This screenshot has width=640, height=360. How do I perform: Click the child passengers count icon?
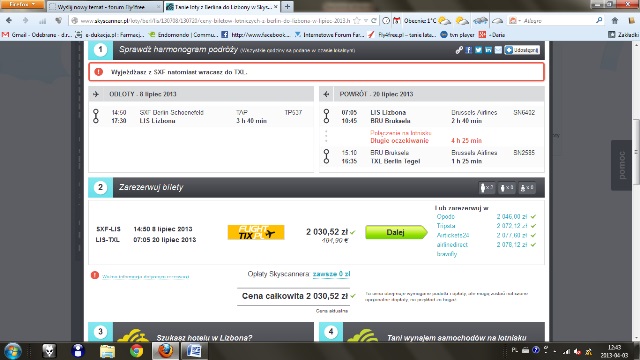click(x=507, y=187)
